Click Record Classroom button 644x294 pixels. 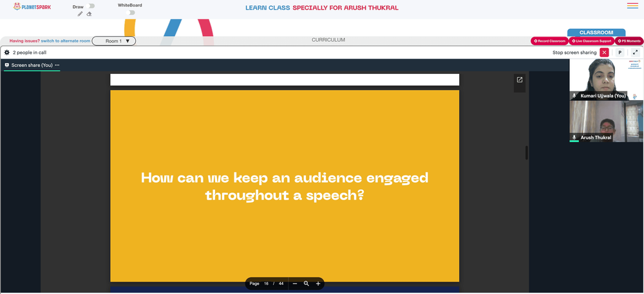tap(549, 41)
